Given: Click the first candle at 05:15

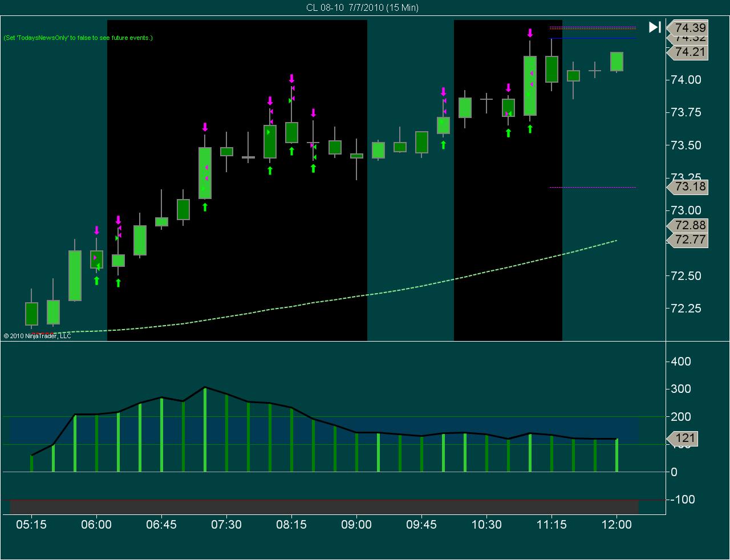Looking at the screenshot, I should click(31, 313).
